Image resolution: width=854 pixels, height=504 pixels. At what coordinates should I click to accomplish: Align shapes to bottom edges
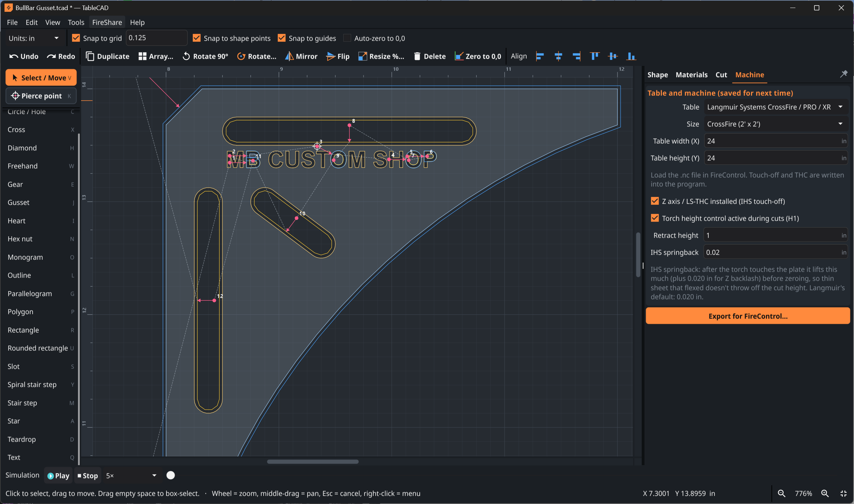[x=631, y=56]
